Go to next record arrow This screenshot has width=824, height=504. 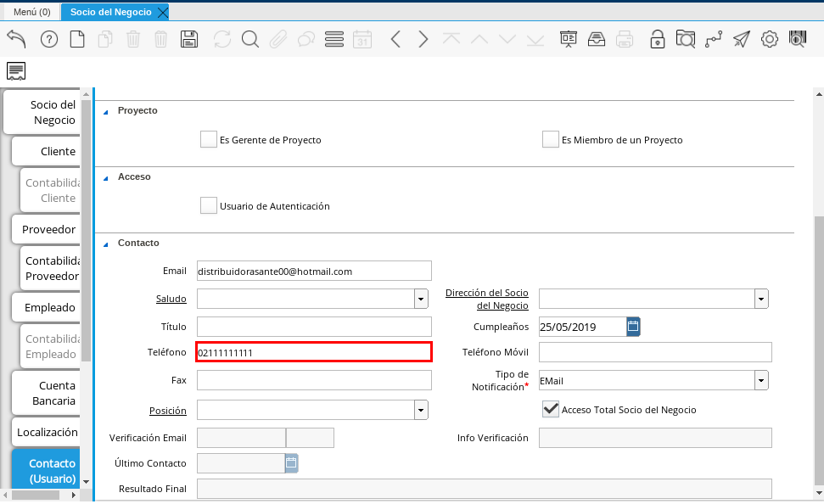pyautogui.click(x=423, y=39)
